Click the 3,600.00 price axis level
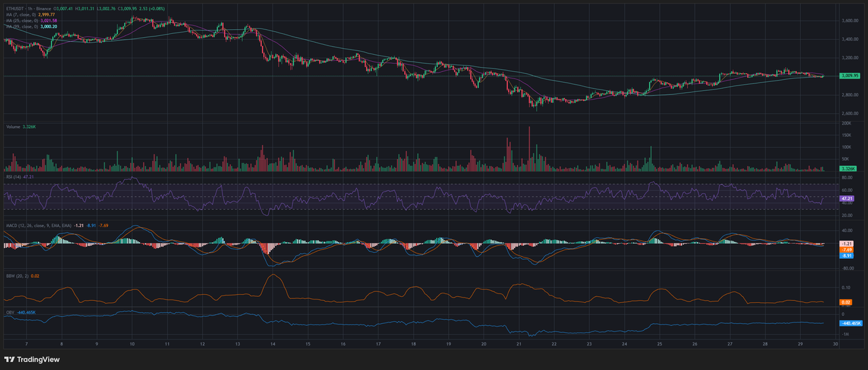 [x=850, y=21]
